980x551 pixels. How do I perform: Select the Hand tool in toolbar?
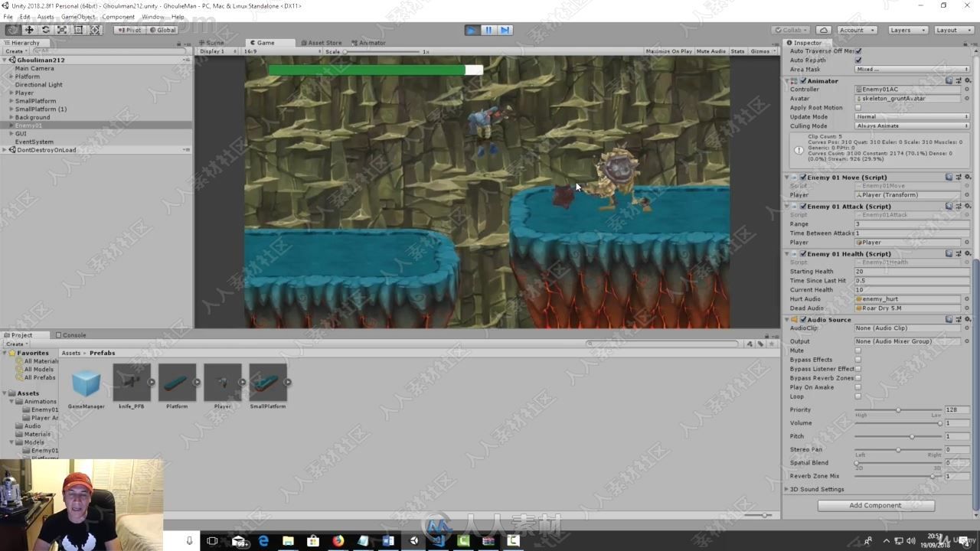point(13,30)
